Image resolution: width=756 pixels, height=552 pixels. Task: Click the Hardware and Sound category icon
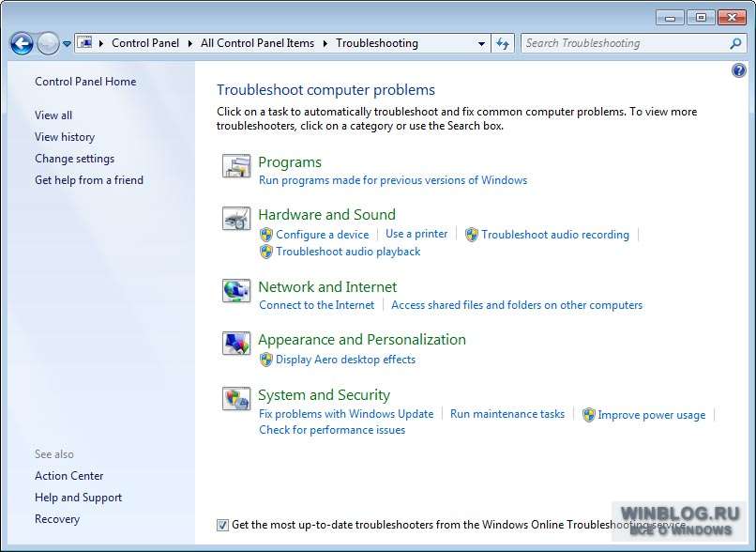(236, 219)
